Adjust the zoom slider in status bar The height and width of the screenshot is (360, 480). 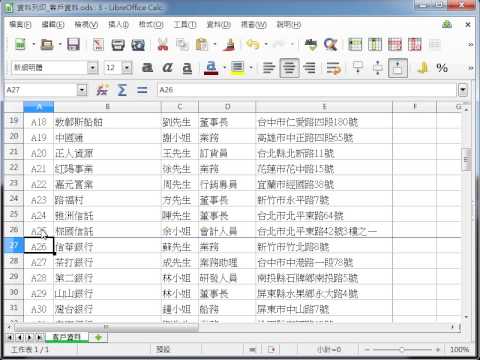pos(402,349)
